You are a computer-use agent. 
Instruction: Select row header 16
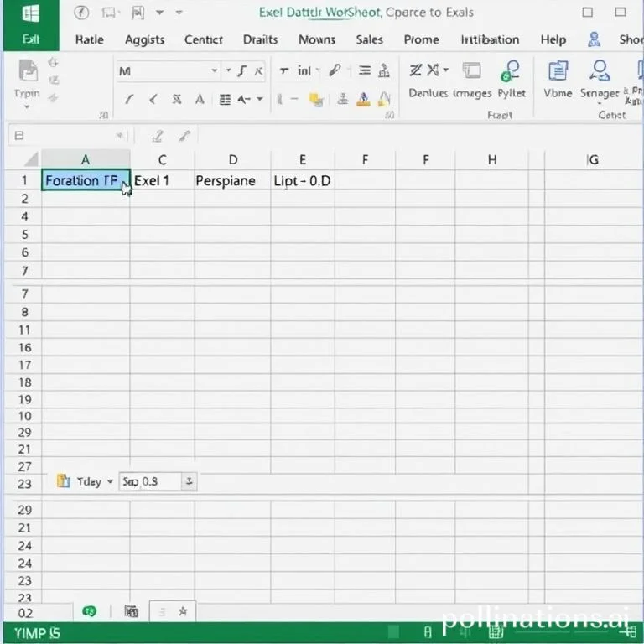pyautogui.click(x=24, y=347)
